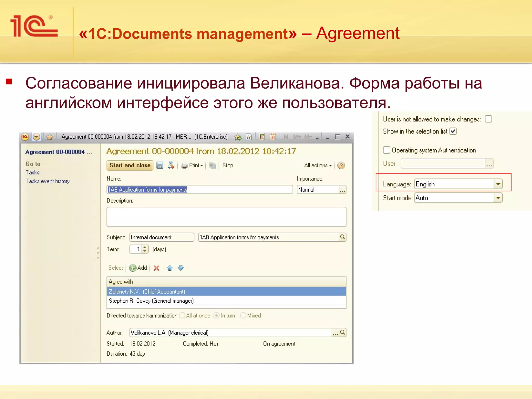Click the Term value field
Viewport: 532px width, 399px height.
point(136,249)
